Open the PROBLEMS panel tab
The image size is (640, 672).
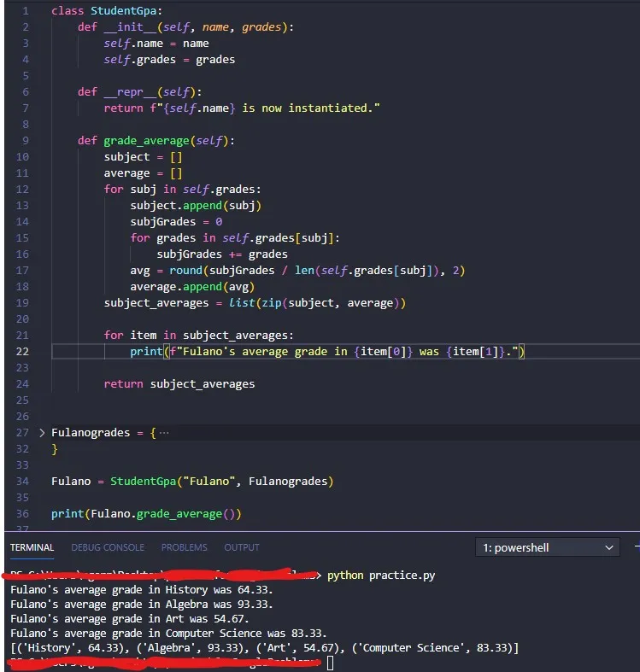(x=184, y=547)
